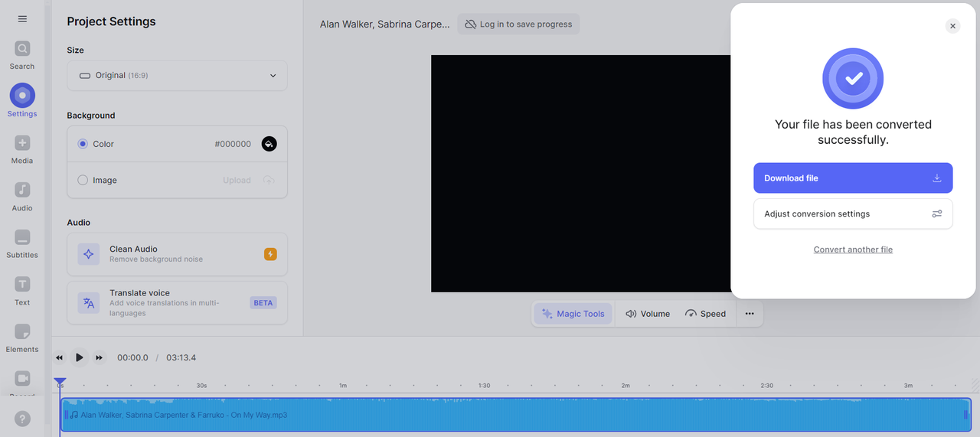980x437 pixels.
Task: Close the conversion success dialog
Action: [952, 26]
